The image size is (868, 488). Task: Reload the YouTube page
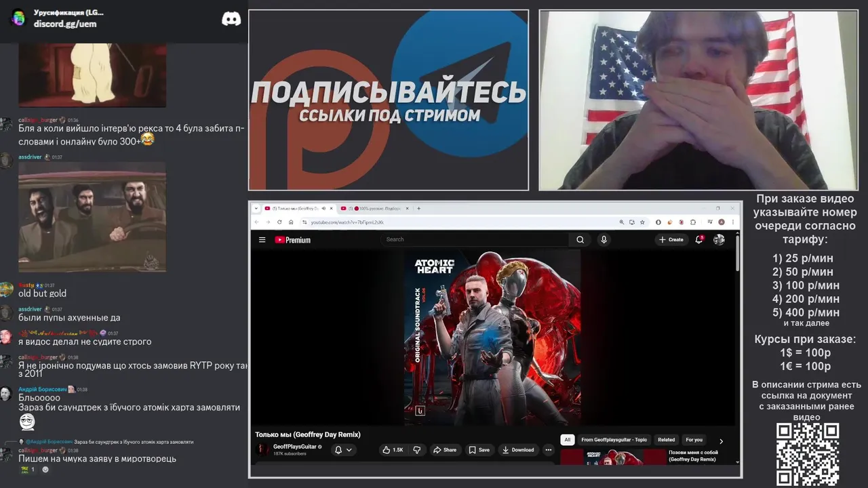point(279,222)
